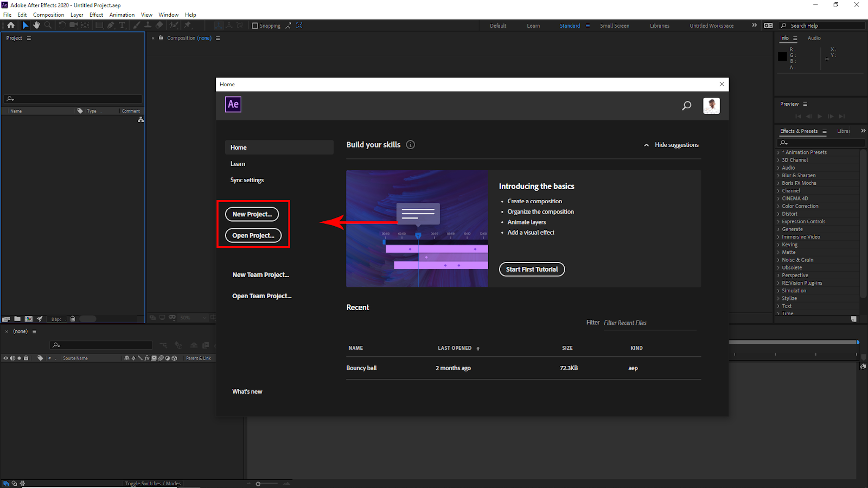Click the search magnifier in Home dialog
868x488 pixels.
[x=686, y=106]
